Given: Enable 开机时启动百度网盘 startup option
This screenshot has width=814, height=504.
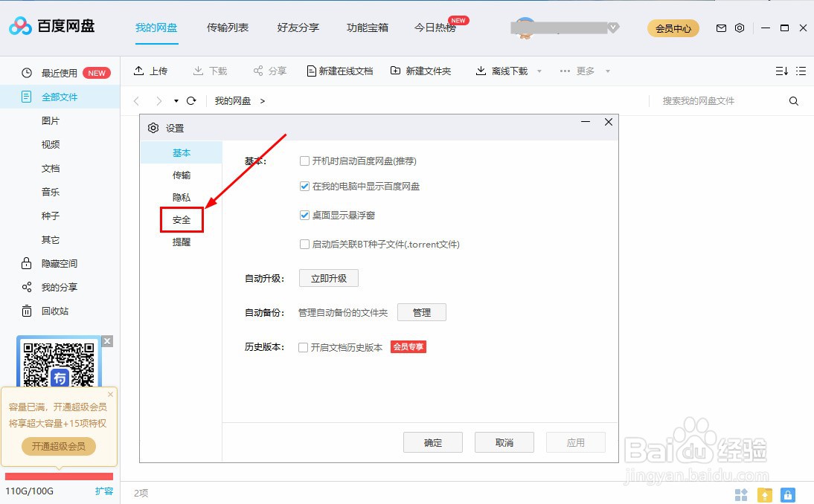Looking at the screenshot, I should click(x=304, y=160).
